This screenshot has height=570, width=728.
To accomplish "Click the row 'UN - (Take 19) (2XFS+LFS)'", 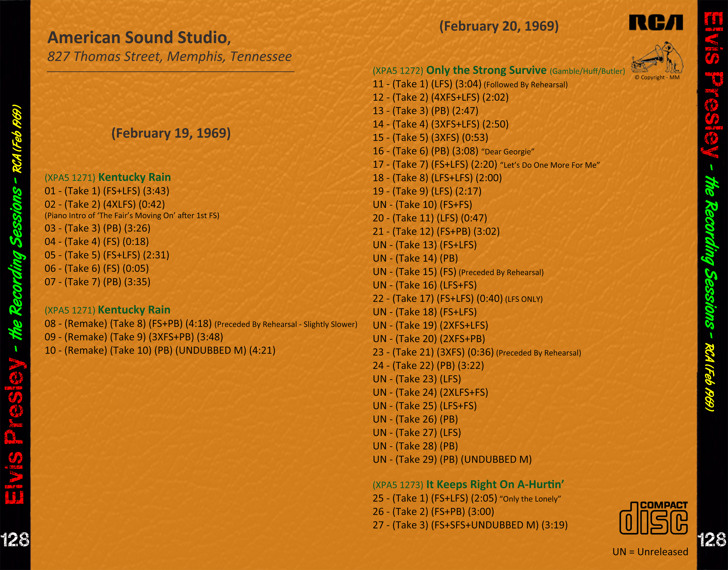I will point(431,325).
